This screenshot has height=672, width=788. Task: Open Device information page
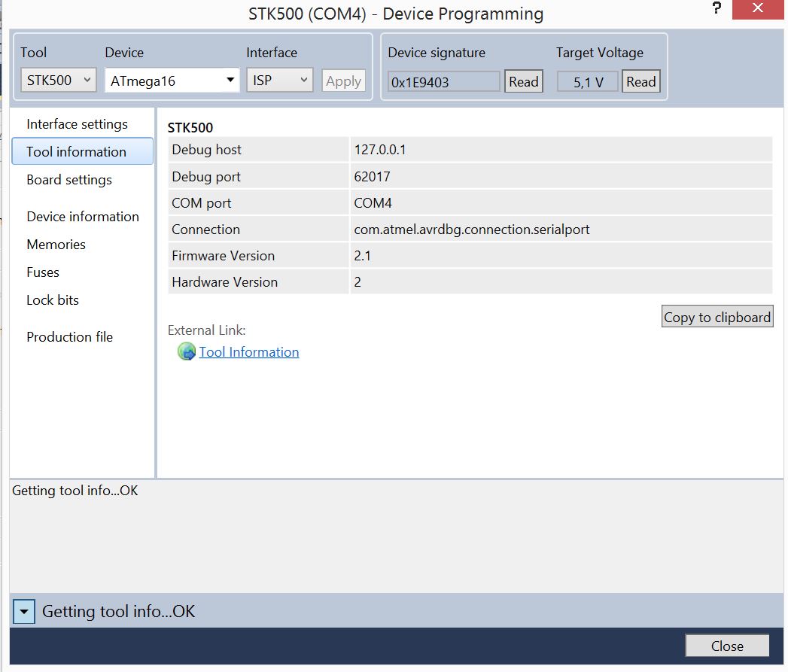[83, 217]
